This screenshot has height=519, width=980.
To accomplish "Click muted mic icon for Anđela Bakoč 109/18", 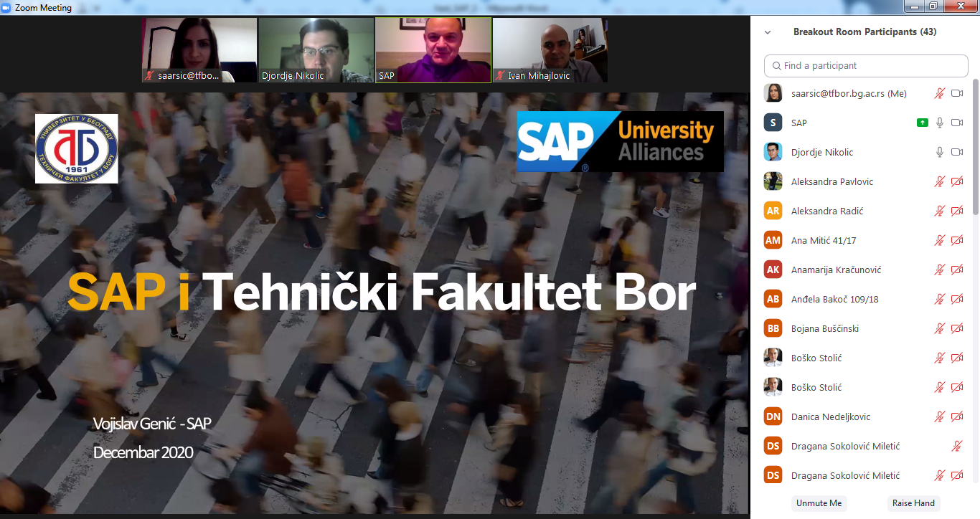I will (x=939, y=299).
